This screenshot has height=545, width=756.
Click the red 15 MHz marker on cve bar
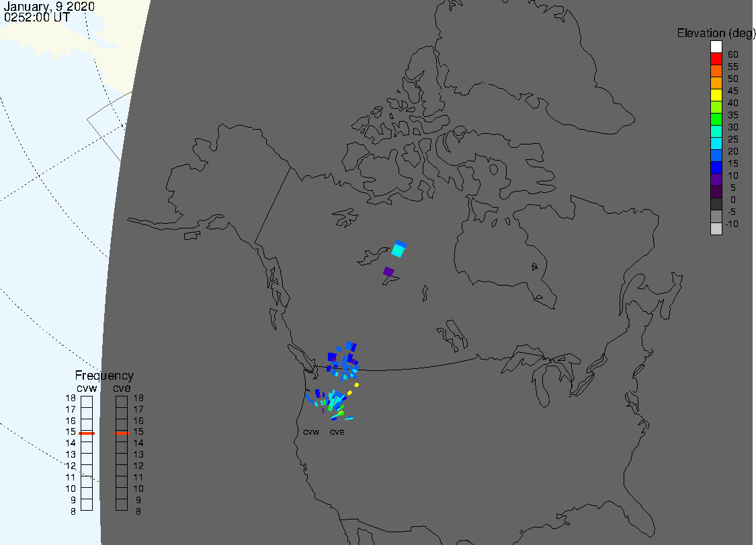122,433
